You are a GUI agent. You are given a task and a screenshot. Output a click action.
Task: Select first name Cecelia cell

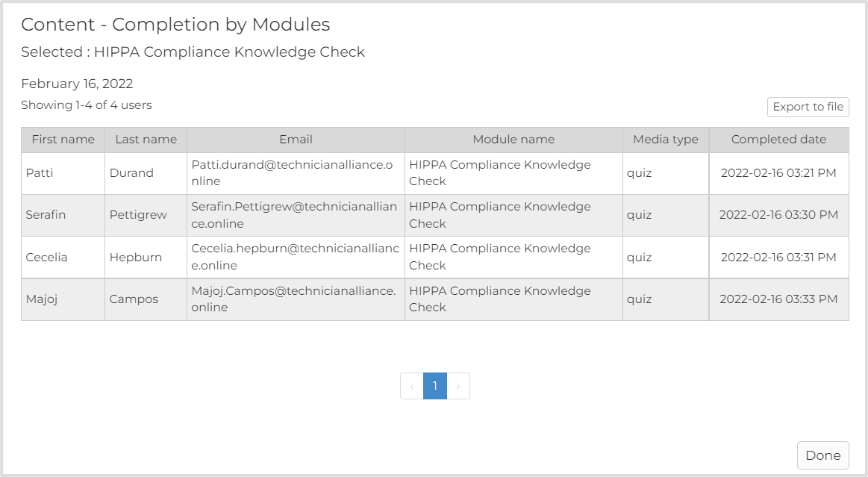click(x=63, y=258)
